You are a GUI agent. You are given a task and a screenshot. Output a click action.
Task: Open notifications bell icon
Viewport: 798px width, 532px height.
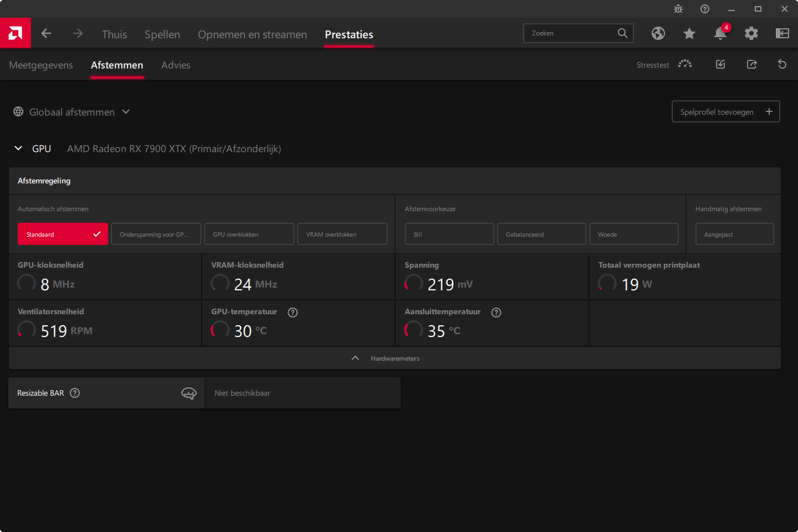(720, 33)
